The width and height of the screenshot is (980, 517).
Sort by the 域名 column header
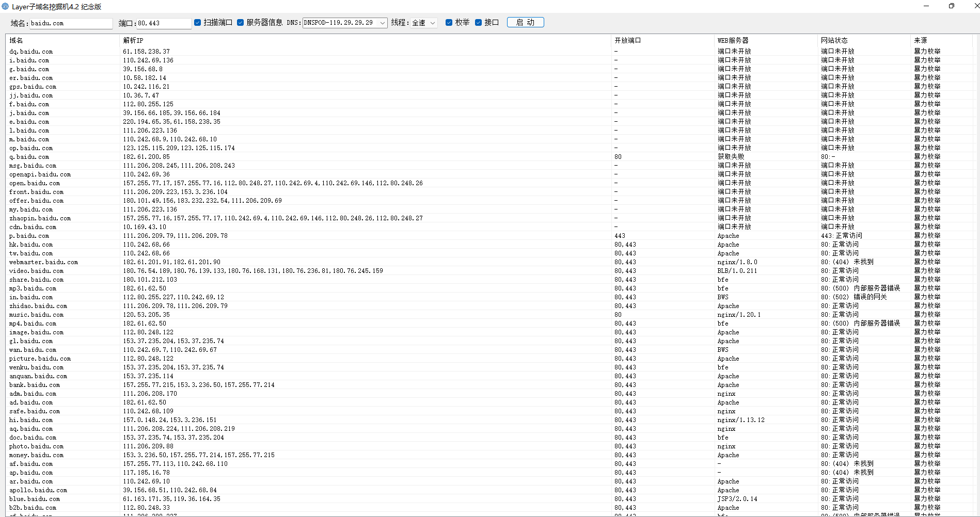pyautogui.click(x=63, y=40)
